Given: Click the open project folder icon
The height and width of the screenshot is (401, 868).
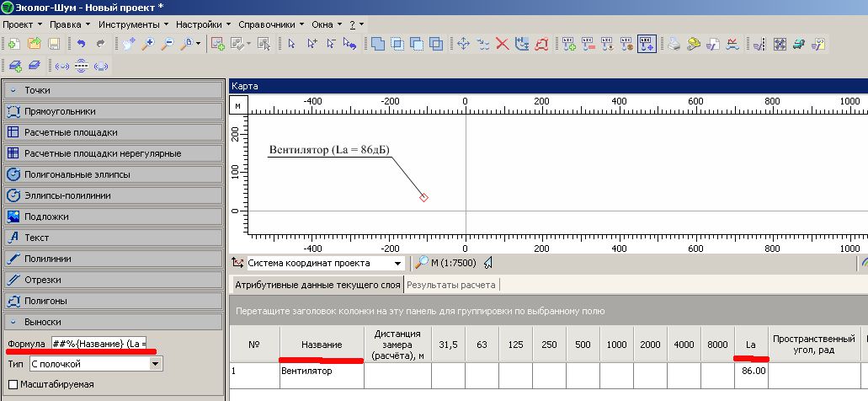Looking at the screenshot, I should [35, 44].
